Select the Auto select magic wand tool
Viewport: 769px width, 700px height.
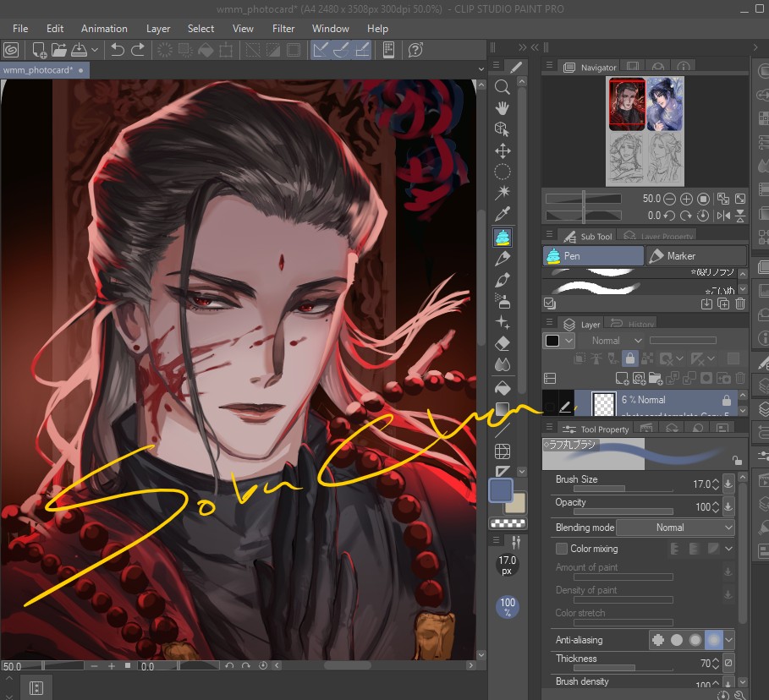(503, 193)
